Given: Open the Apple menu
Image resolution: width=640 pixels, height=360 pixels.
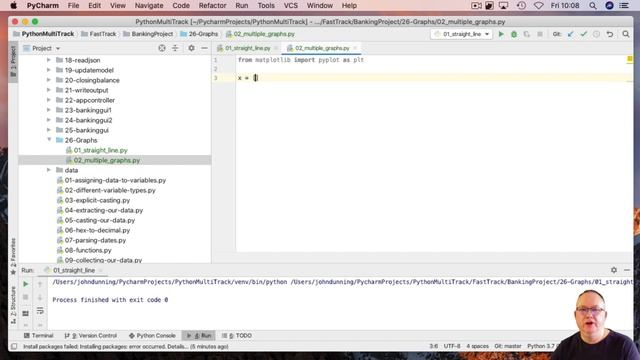Looking at the screenshot, I should coord(13,6).
